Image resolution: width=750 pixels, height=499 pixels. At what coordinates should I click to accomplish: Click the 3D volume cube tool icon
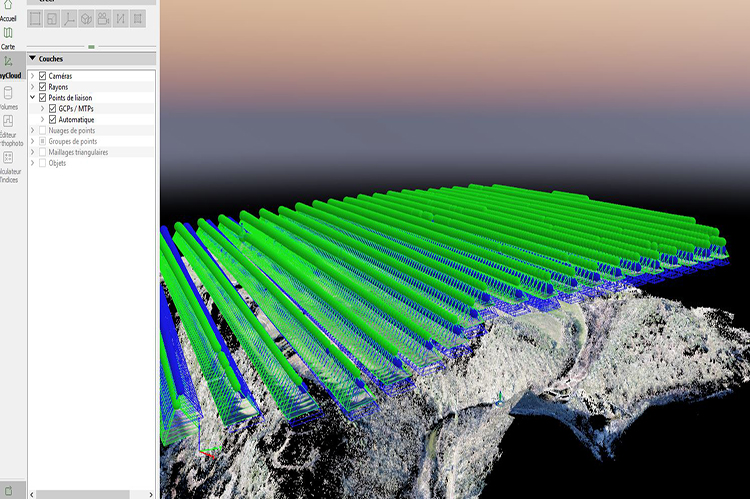point(86,18)
